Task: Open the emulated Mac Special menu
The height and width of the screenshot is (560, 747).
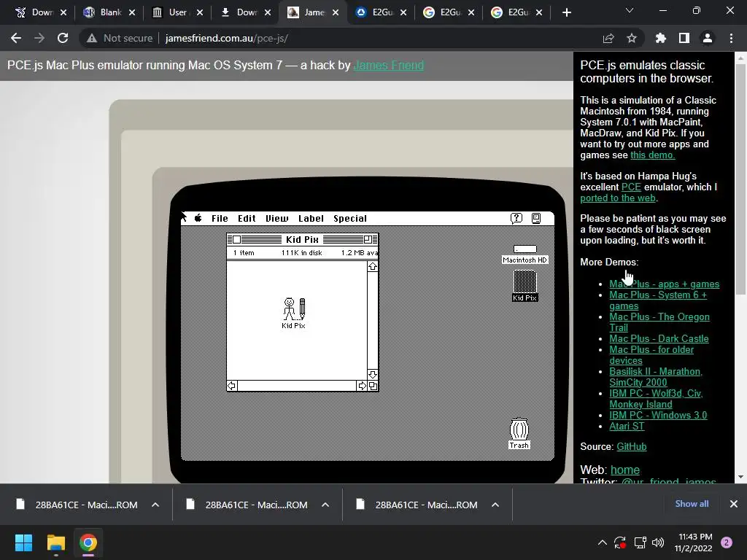Action: 350,218
